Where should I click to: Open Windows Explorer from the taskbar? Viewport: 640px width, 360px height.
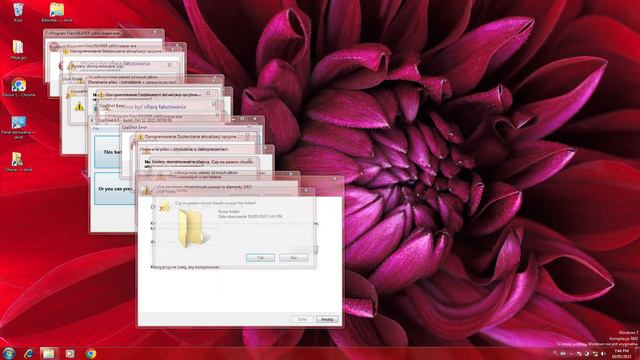pyautogui.click(x=48, y=353)
